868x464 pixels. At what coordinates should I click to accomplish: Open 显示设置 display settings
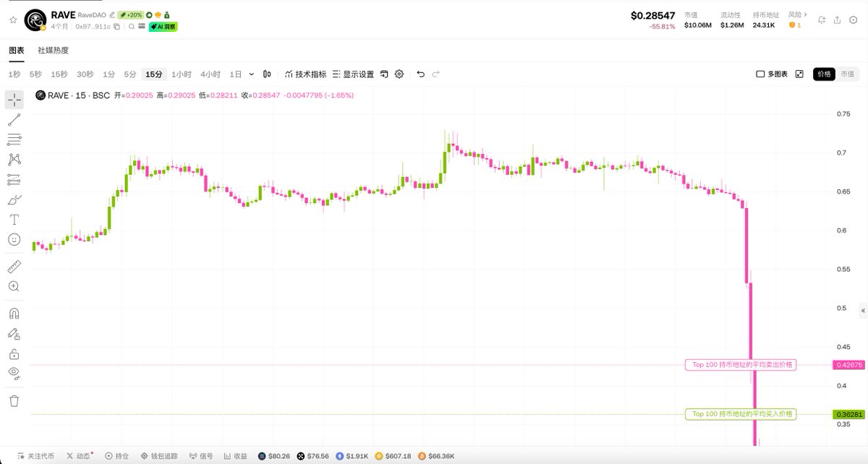tap(353, 74)
